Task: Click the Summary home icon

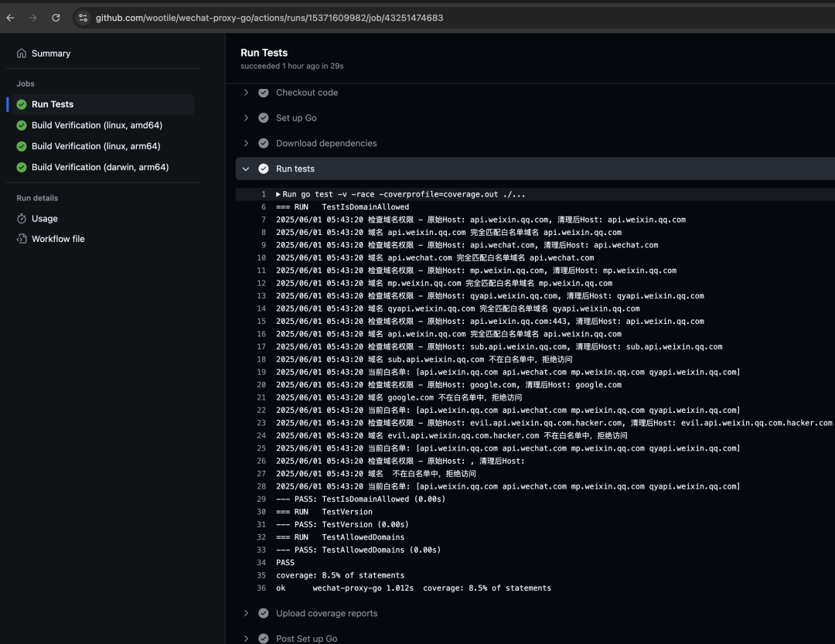Action: click(22, 53)
